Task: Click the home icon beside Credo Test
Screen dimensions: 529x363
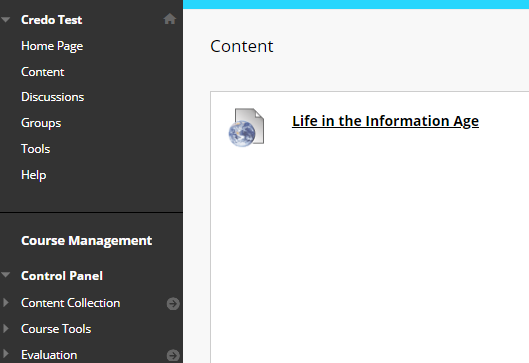Action: point(170,19)
